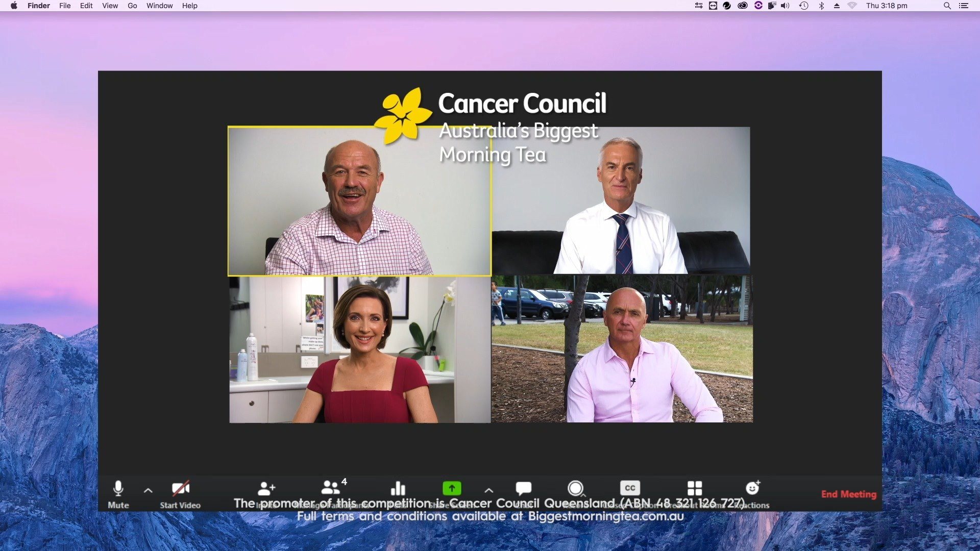Open the File menu

pyautogui.click(x=65, y=6)
